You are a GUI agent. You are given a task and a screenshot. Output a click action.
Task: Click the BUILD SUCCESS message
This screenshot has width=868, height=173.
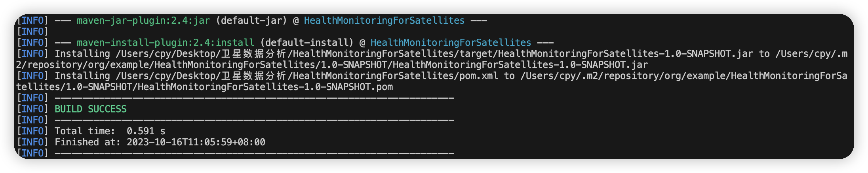coord(91,109)
